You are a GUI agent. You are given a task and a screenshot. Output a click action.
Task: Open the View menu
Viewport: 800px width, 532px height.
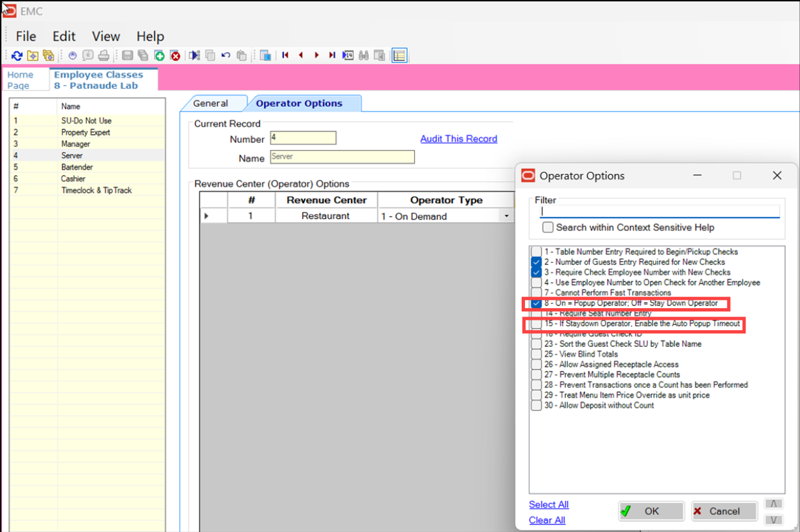(x=106, y=36)
